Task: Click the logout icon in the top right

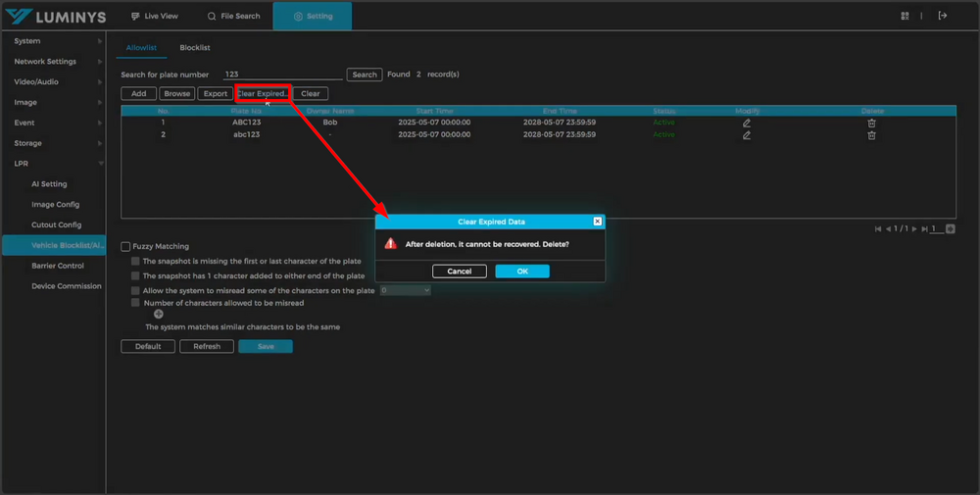Action: point(943,16)
